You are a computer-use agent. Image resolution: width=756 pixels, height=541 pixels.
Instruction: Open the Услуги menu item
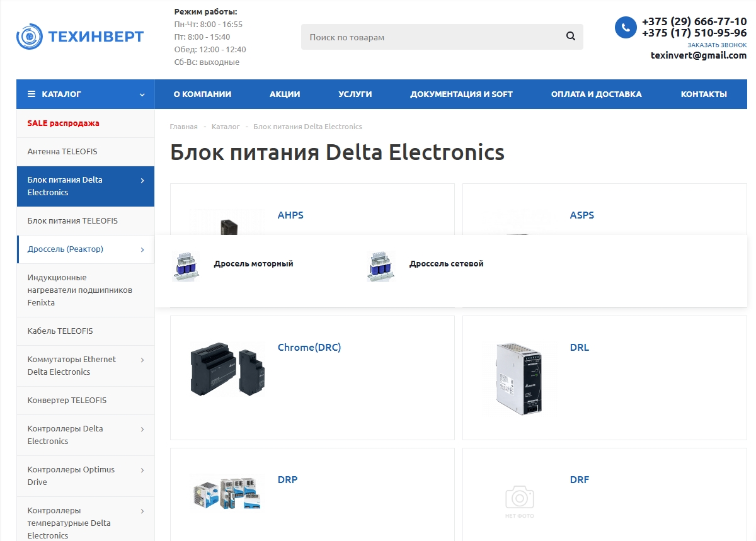[x=355, y=94]
